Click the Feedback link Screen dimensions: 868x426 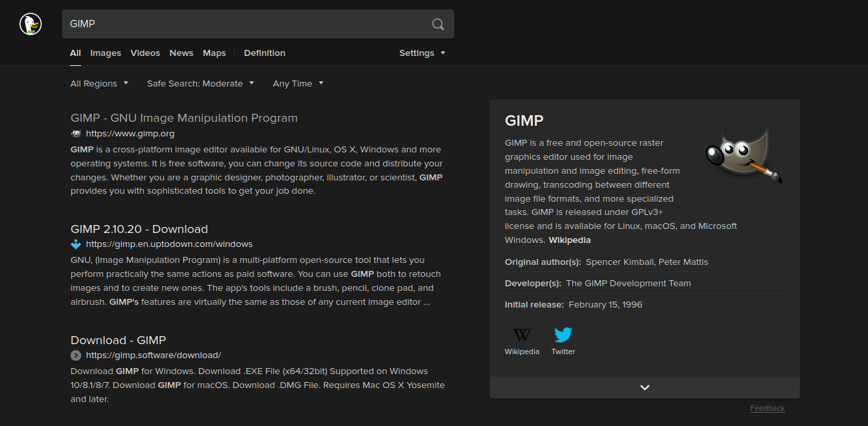pos(768,408)
